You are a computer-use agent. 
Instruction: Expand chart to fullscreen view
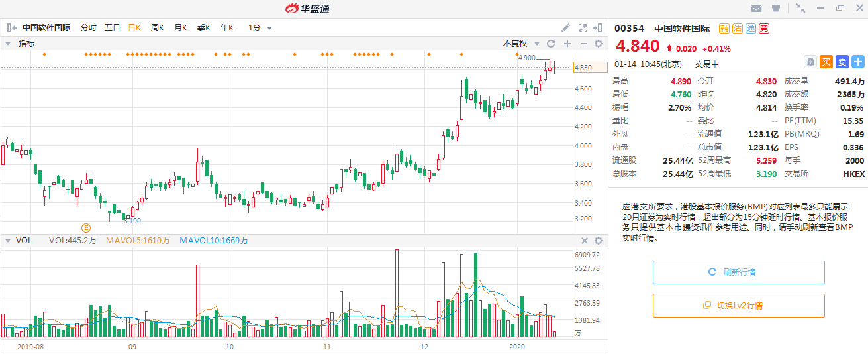pos(583,28)
